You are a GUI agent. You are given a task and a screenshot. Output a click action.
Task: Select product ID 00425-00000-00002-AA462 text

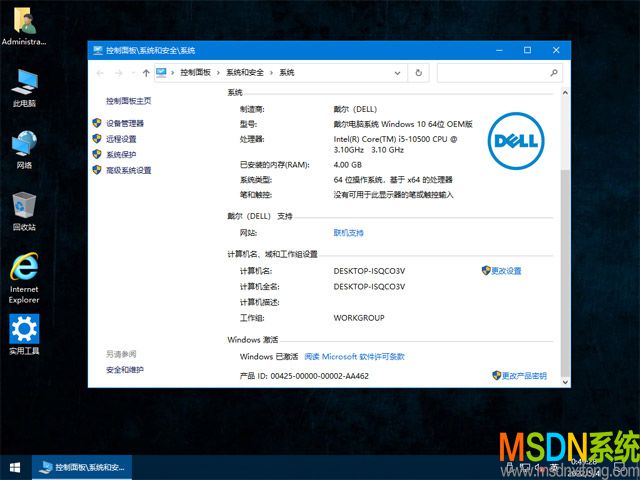click(320, 376)
